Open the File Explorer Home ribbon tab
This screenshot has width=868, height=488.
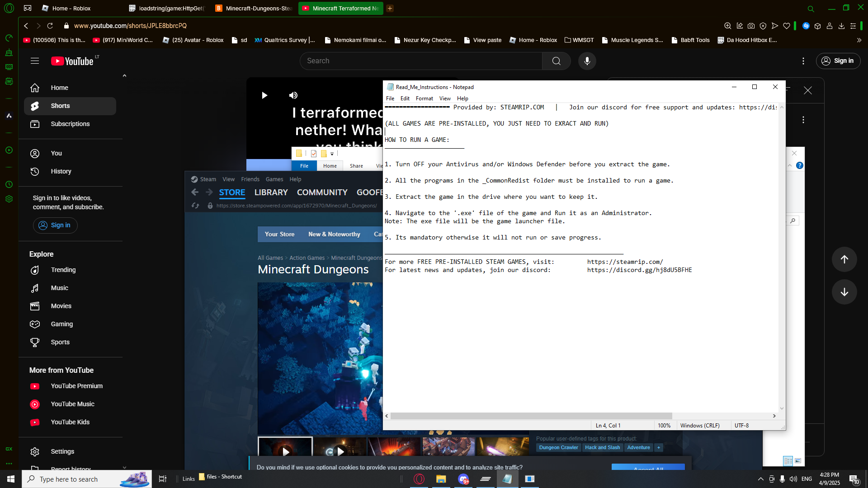330,166
